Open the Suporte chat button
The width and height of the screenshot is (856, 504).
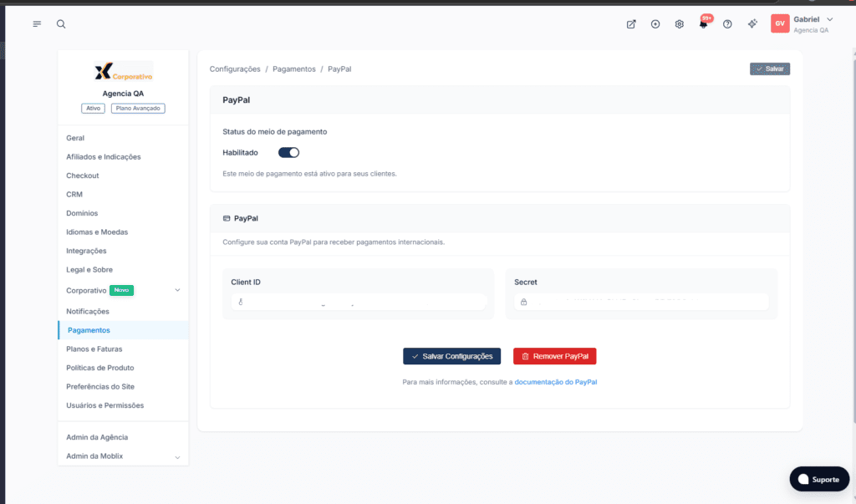coord(819,480)
